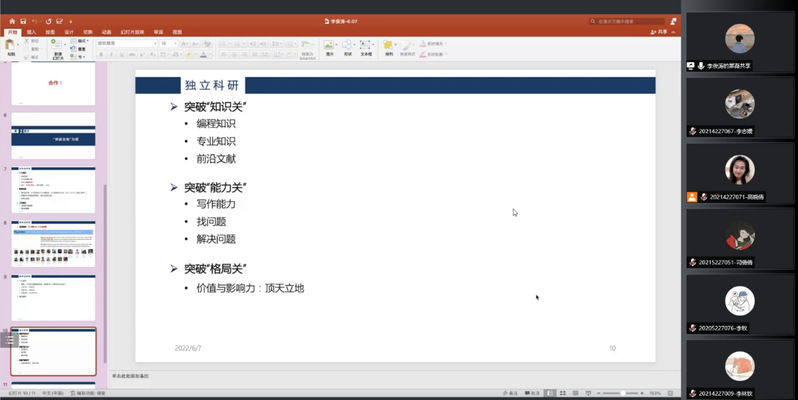Click the Save icon in title bar
The image size is (798, 400).
click(x=23, y=20)
